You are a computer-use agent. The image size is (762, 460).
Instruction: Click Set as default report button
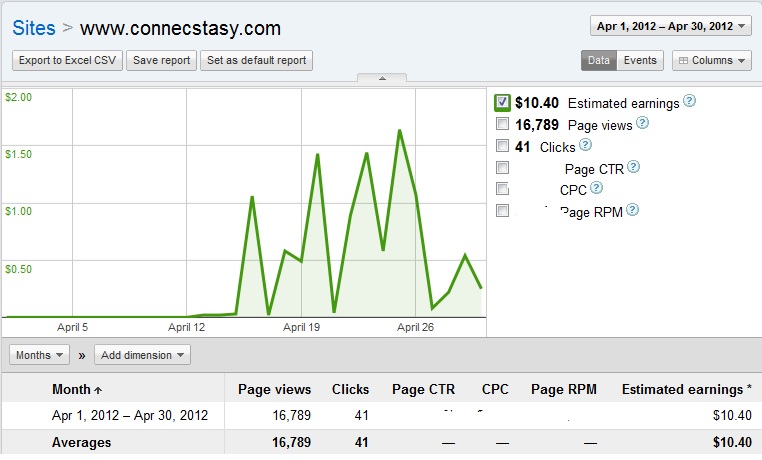click(257, 60)
